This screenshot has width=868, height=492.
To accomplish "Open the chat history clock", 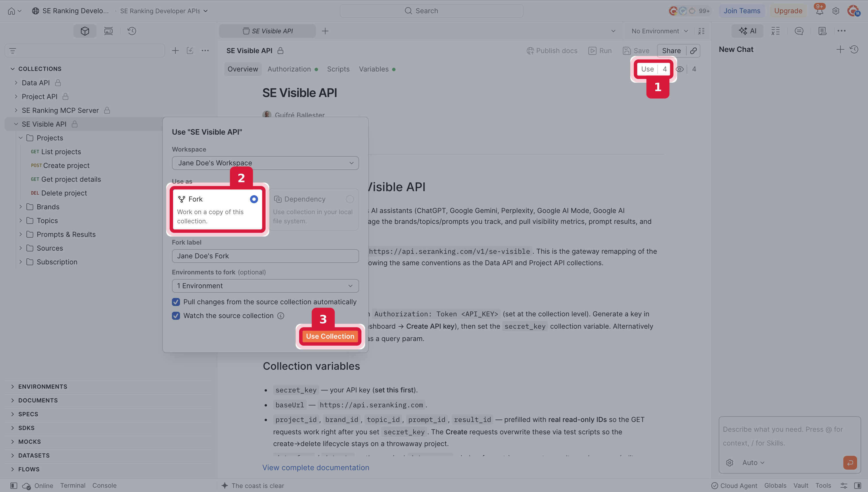I will point(854,49).
